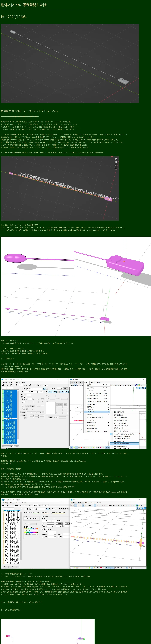The width and height of the screenshot is (151, 644).
Task: Open SoftBody tab in ボーン-tab Pmx編集 window
Action: point(45,385)
